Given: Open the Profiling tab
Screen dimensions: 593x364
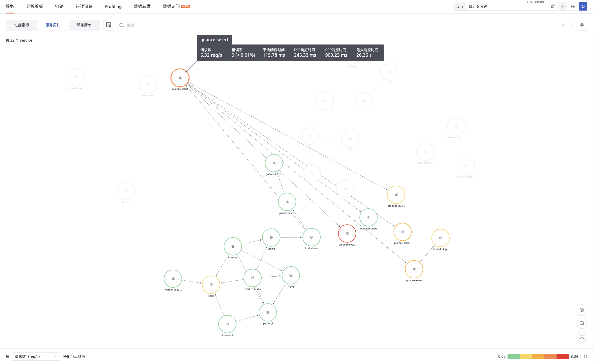Looking at the screenshot, I should [x=113, y=7].
